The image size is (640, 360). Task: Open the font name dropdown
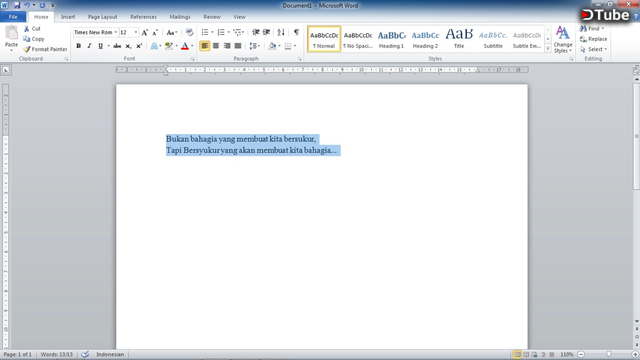point(116,32)
